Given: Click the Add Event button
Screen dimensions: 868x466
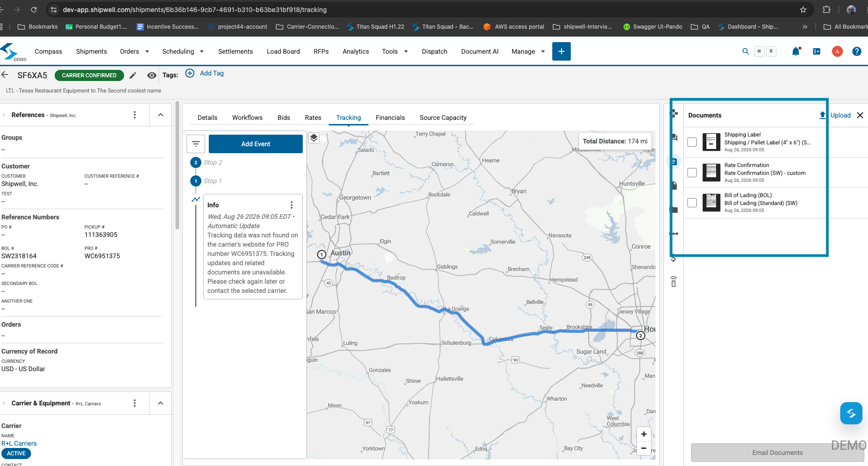Looking at the screenshot, I should point(256,144).
